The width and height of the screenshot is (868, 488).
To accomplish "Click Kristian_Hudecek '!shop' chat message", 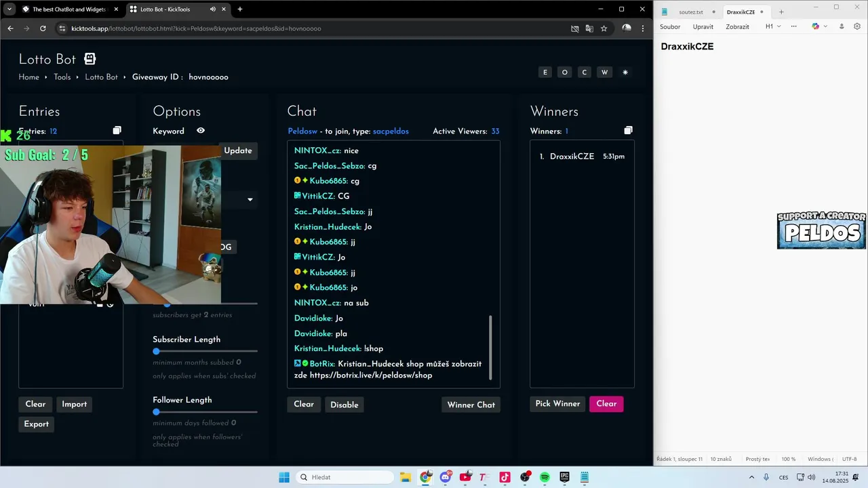I will [339, 348].
